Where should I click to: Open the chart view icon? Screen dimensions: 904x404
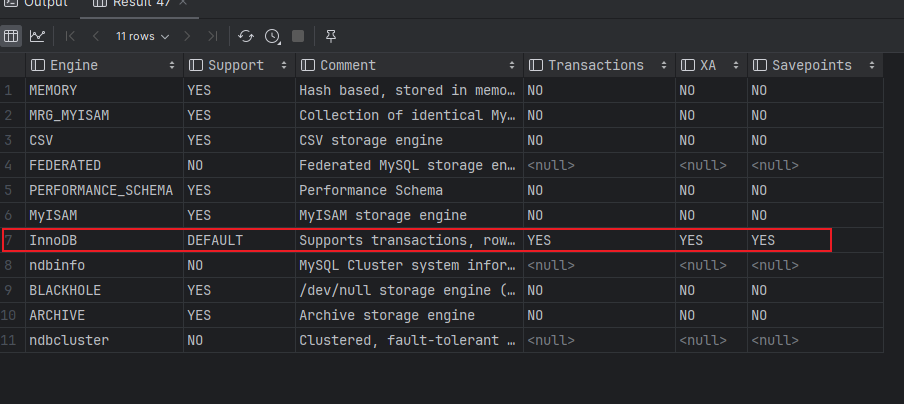(37, 36)
